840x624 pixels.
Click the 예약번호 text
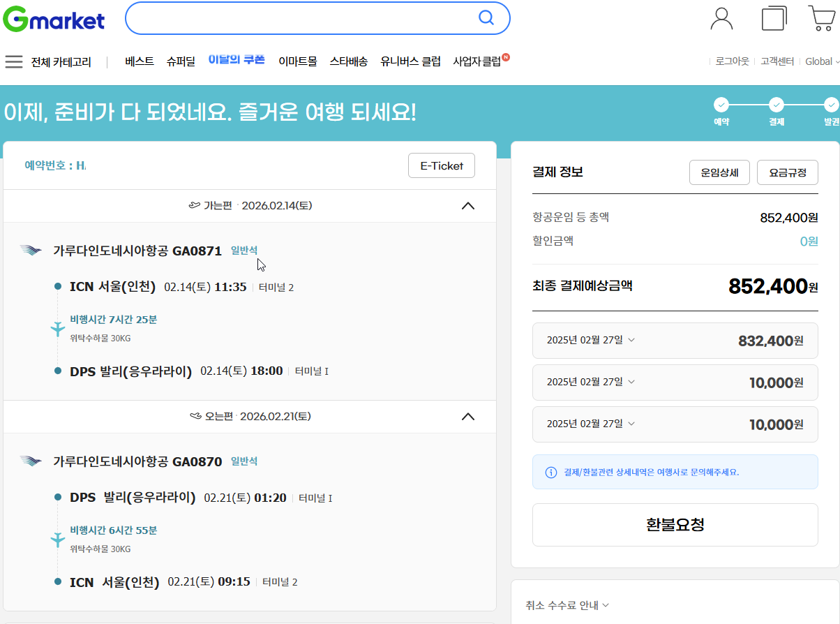click(55, 165)
